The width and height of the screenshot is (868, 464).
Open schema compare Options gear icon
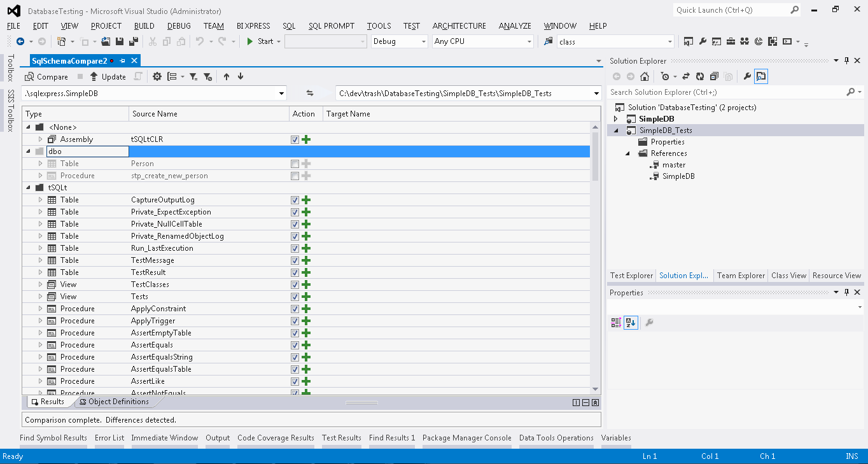click(157, 76)
